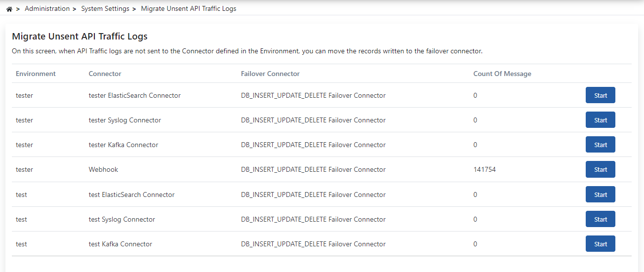This screenshot has width=644, height=272.
Task: Click Start on test Syslog Connector row
Action: coord(600,219)
